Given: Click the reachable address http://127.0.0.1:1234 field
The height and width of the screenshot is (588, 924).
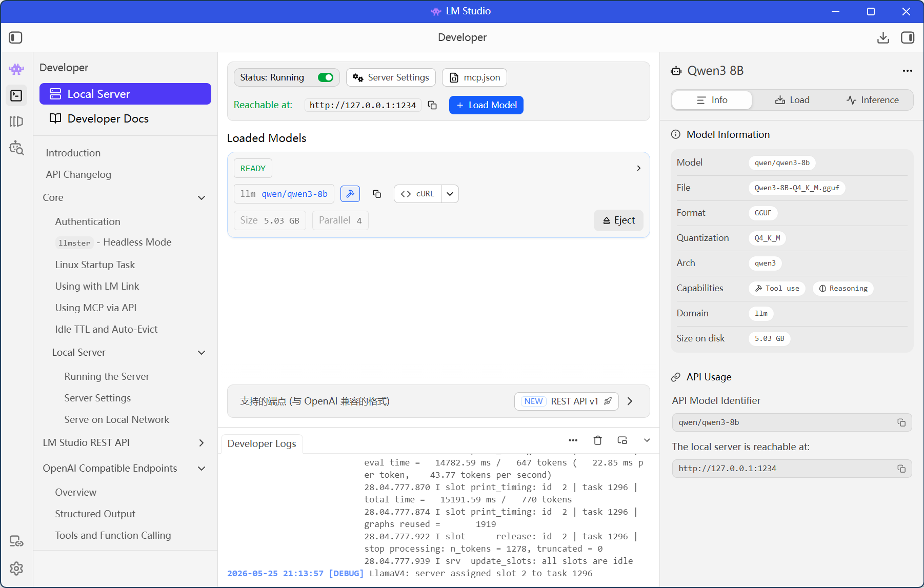Looking at the screenshot, I should click(363, 105).
